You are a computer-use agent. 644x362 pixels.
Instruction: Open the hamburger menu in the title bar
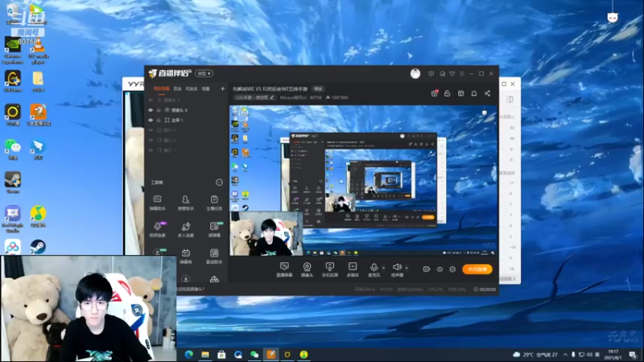pos(462,74)
